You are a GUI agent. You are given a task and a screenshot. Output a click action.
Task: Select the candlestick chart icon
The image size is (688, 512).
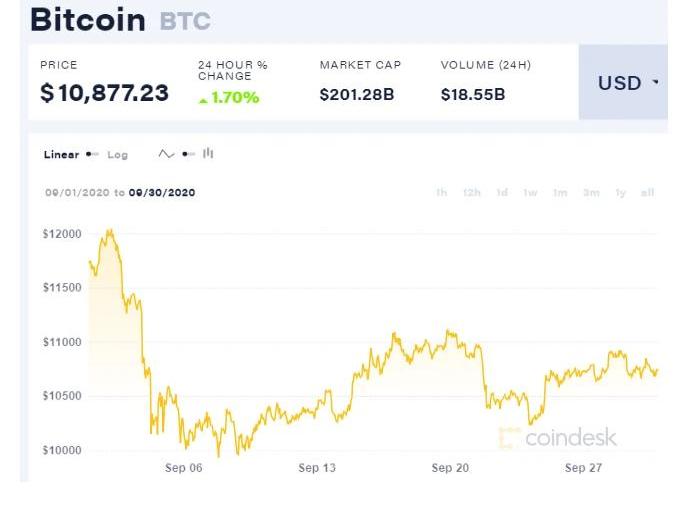pos(208,153)
